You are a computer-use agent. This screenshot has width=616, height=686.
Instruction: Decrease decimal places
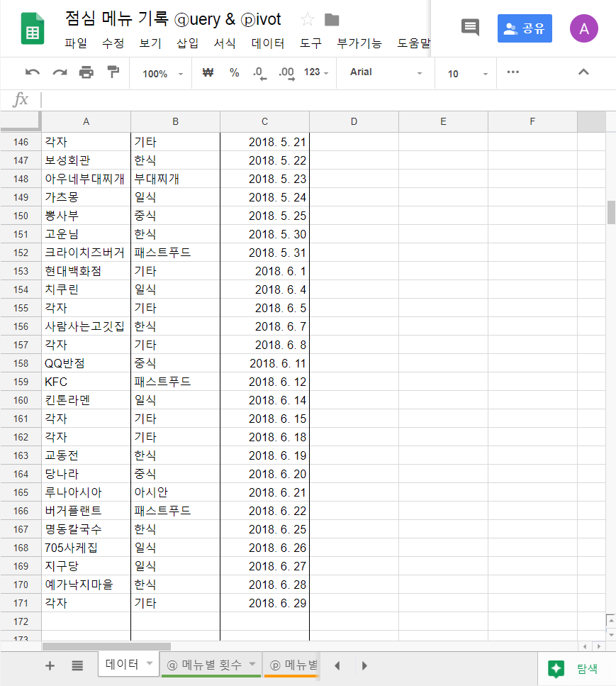click(x=260, y=72)
